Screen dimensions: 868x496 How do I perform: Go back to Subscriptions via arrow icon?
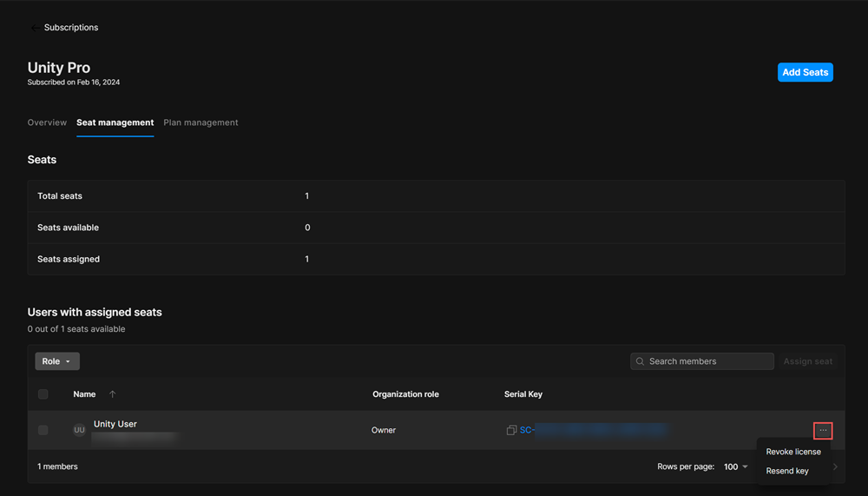point(35,28)
